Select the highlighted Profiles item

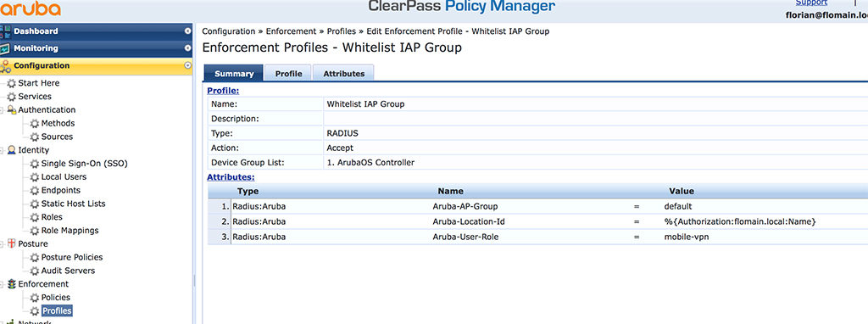pyautogui.click(x=57, y=311)
